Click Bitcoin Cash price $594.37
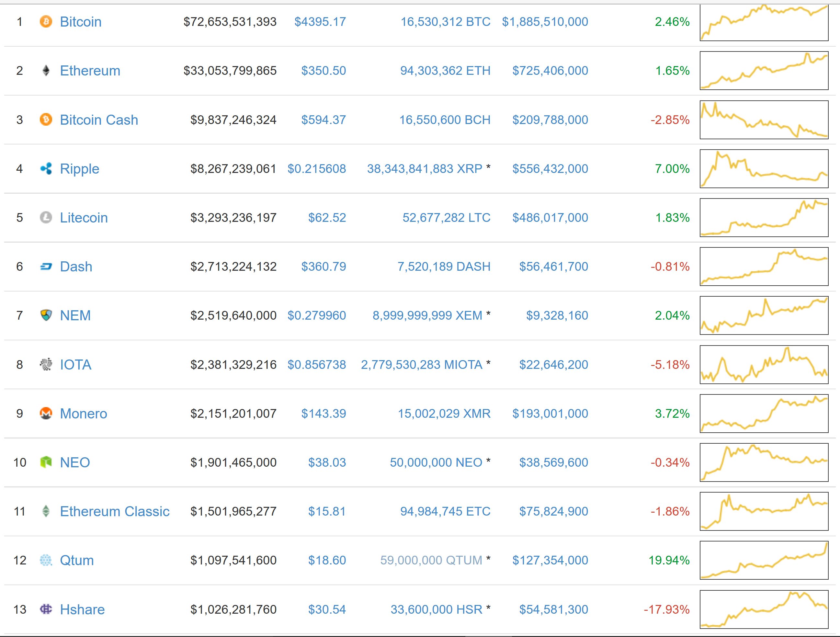 (x=324, y=119)
